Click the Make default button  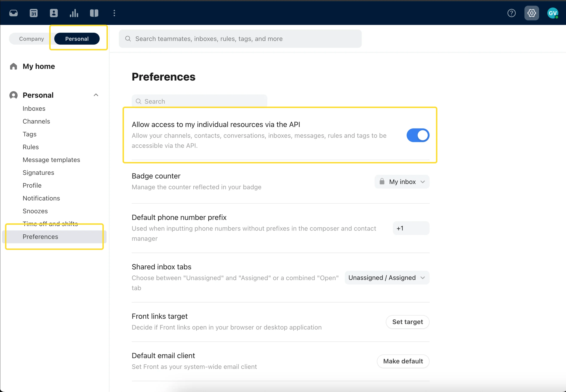(403, 361)
